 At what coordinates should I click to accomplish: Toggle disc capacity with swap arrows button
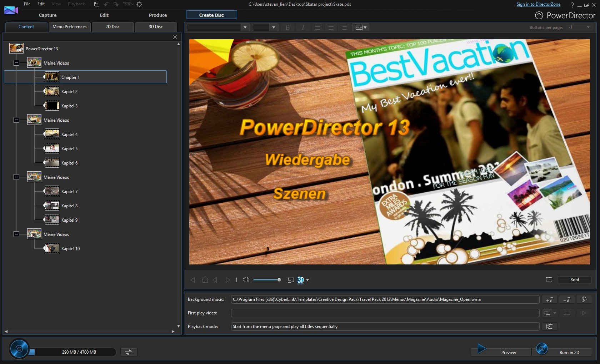click(129, 352)
